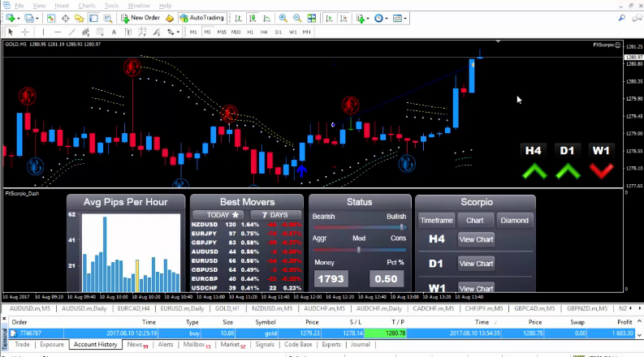
Task: Toggle the Terminal panel icon
Action: point(93,18)
